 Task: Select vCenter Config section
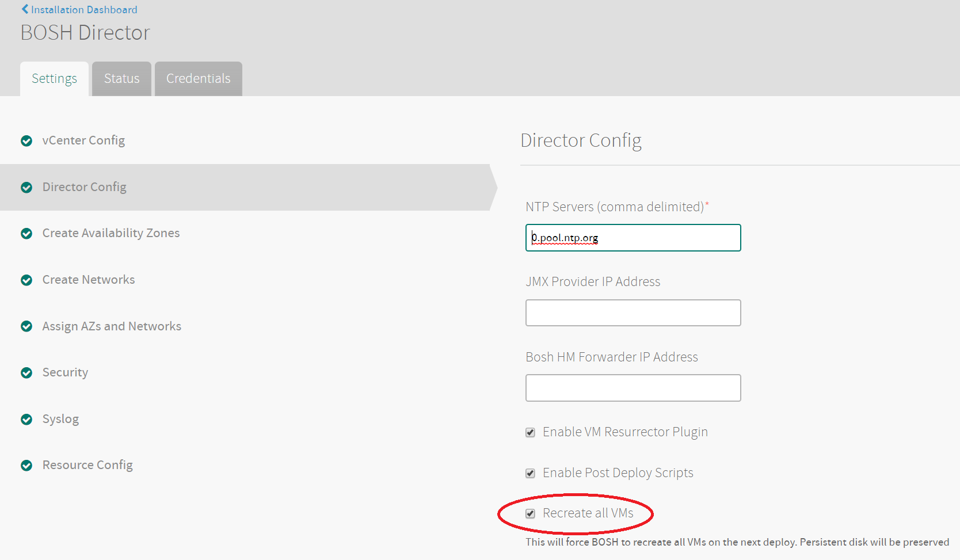[x=83, y=140]
